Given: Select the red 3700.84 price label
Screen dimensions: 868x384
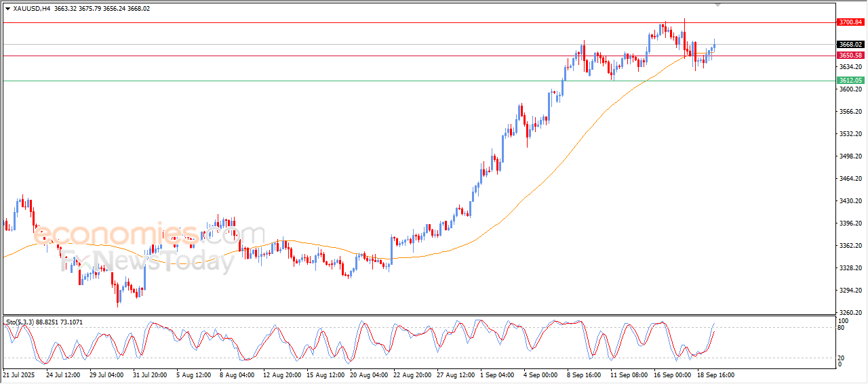Looking at the screenshot, I should (850, 22).
